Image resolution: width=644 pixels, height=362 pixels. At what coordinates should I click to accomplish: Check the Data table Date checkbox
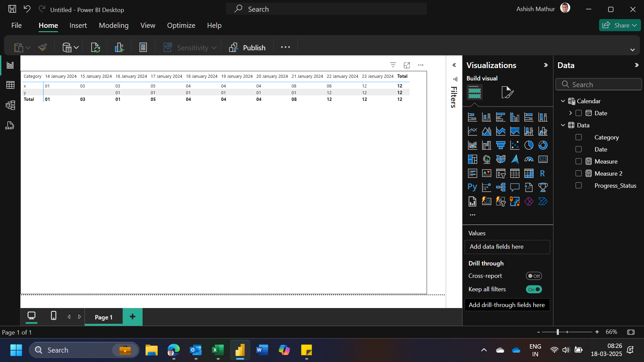(579, 149)
